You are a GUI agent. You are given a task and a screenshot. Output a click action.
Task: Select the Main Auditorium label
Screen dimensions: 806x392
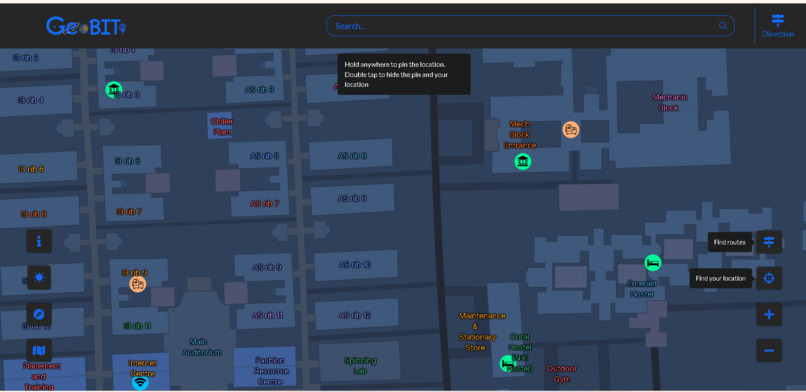202,347
